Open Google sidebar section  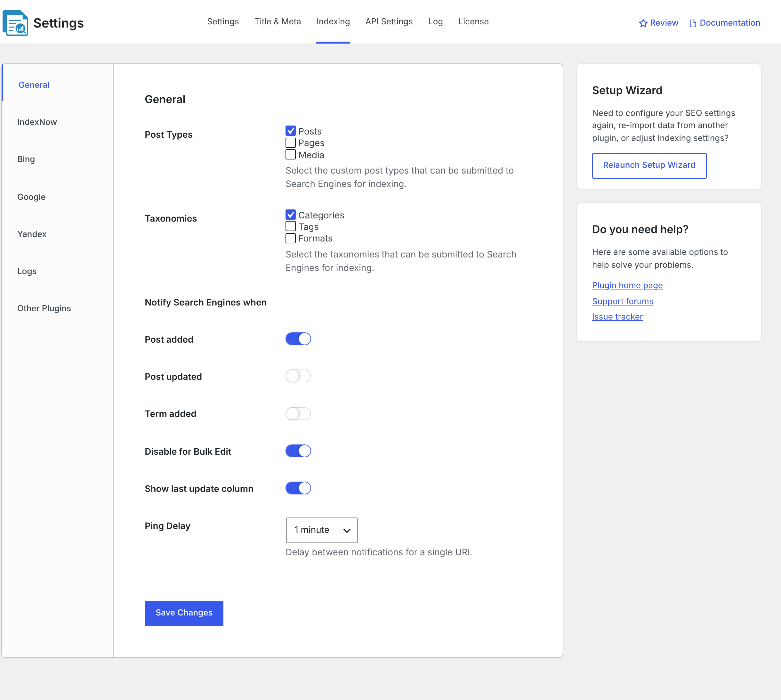31,197
